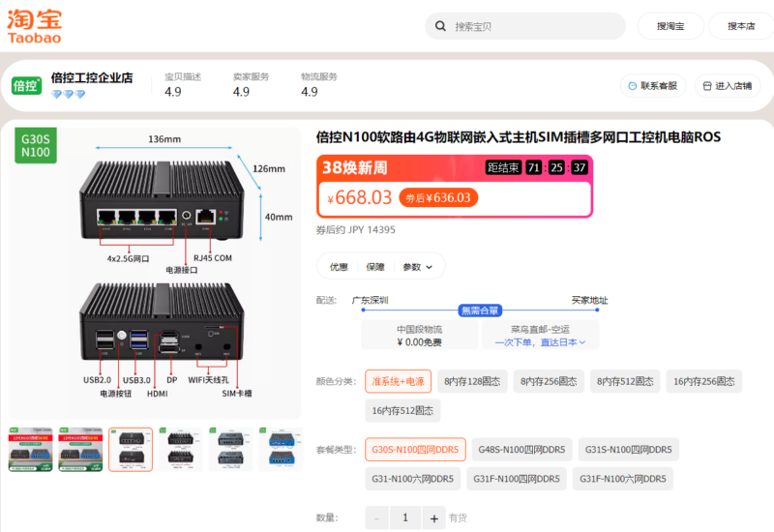
Task: Click the search magnifier icon
Action: tap(440, 26)
